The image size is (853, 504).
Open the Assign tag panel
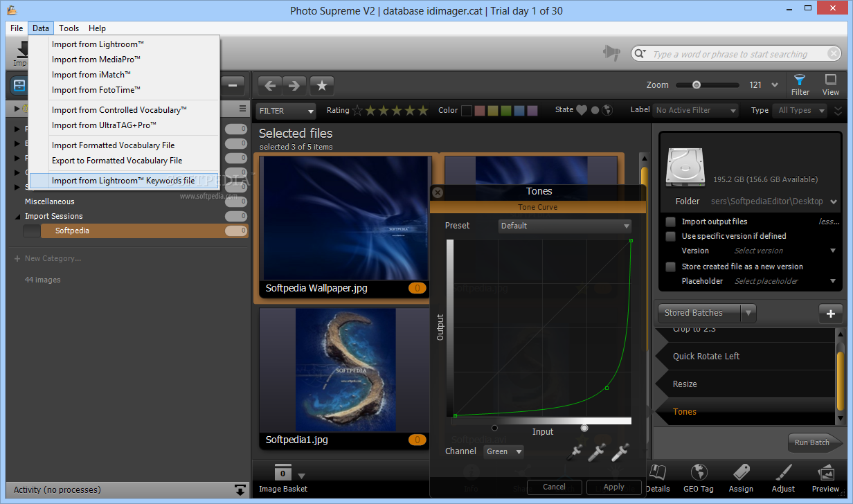click(741, 478)
